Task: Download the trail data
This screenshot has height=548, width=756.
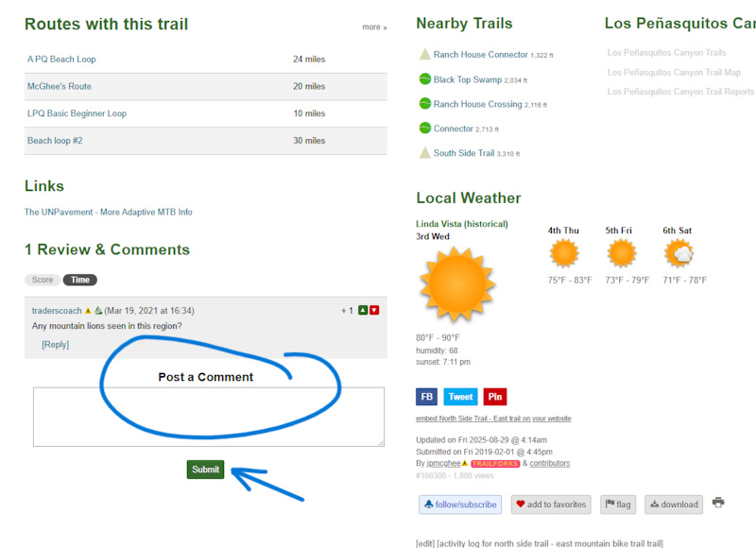Action: [x=674, y=505]
